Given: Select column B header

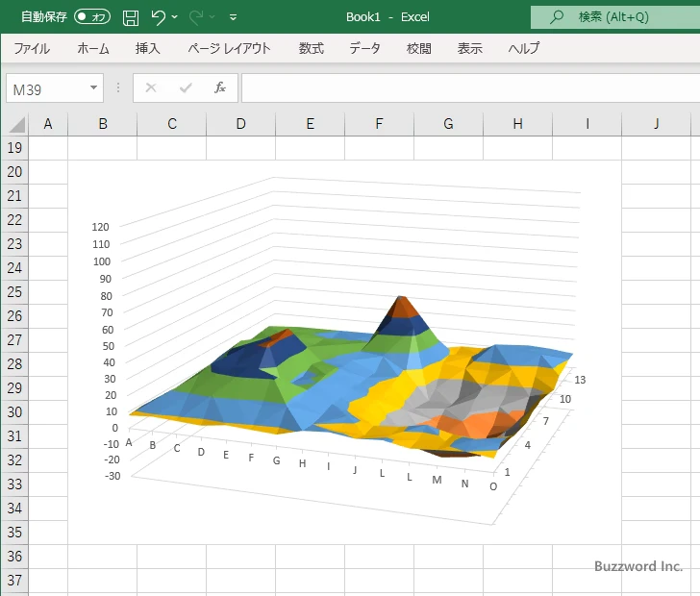Looking at the screenshot, I should point(103,124).
